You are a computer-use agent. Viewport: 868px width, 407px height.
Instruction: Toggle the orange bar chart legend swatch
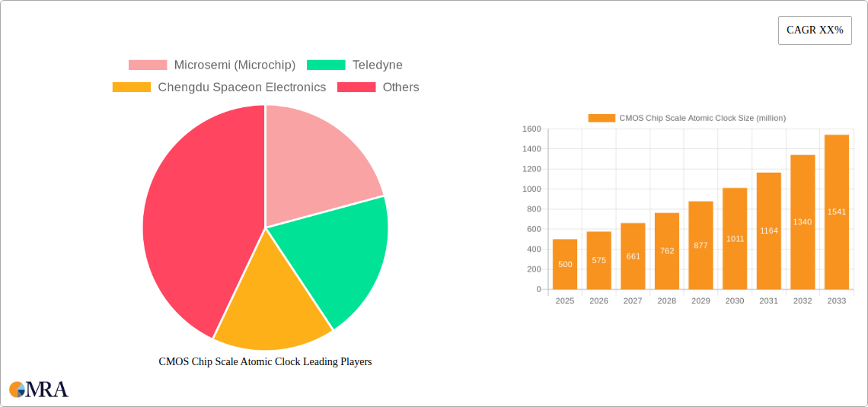tap(602, 118)
